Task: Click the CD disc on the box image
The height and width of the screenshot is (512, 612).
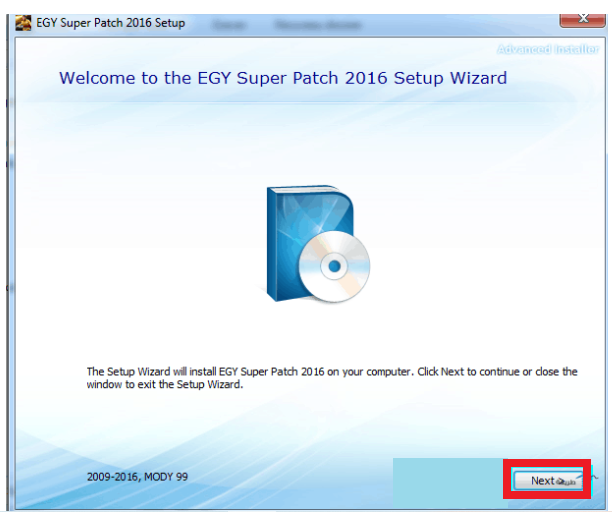Action: tap(331, 265)
